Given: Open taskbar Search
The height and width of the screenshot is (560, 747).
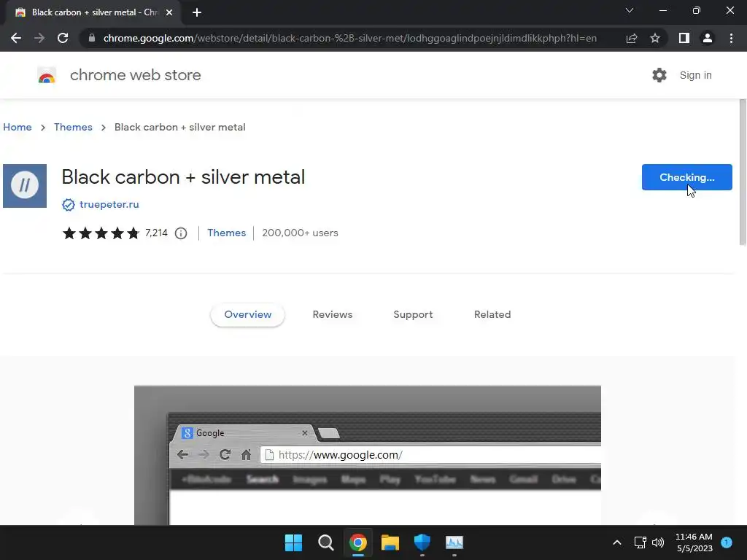Looking at the screenshot, I should [326, 542].
